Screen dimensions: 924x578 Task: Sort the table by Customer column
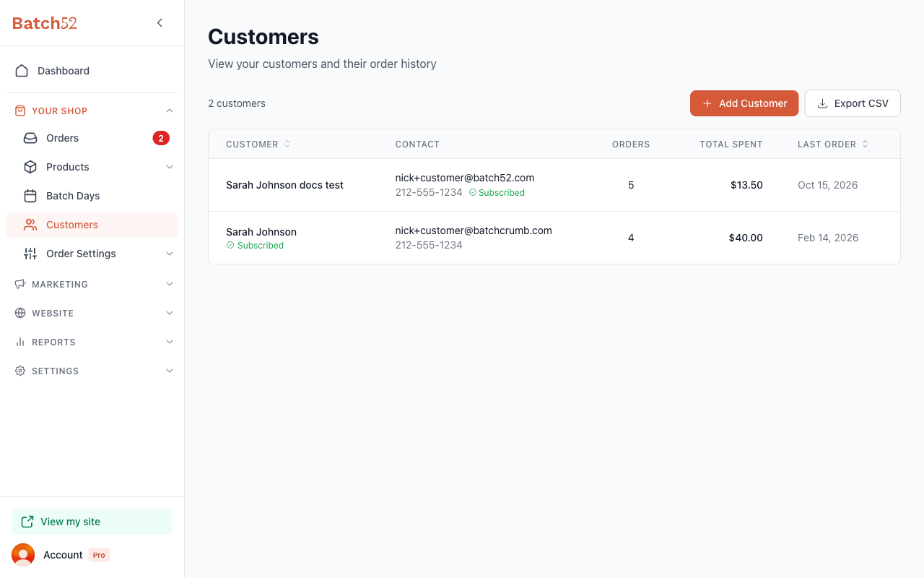(258, 144)
